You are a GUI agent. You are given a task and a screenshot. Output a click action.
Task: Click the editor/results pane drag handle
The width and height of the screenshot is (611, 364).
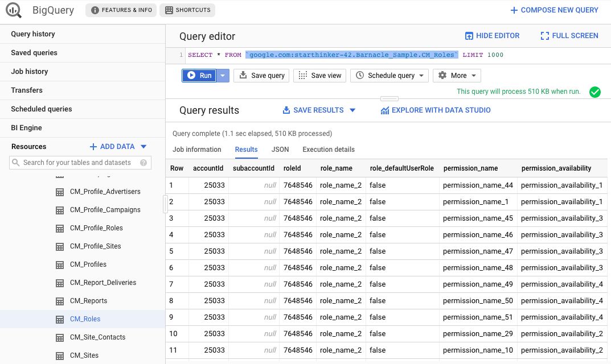(x=389, y=98)
